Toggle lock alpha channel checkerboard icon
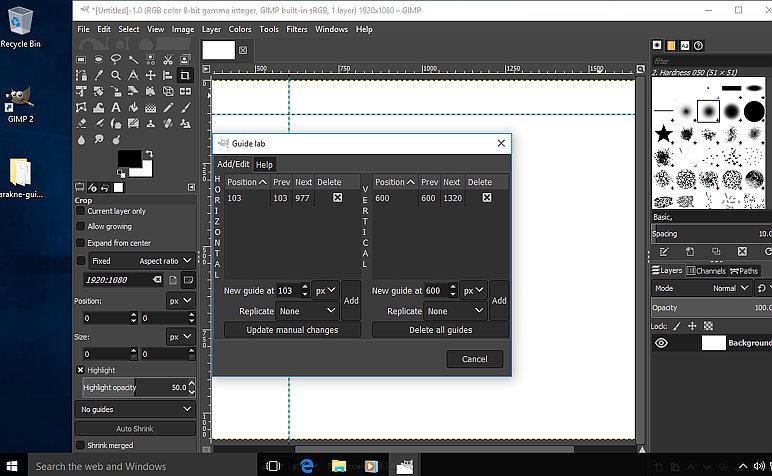The height and width of the screenshot is (476, 772). coord(708,326)
